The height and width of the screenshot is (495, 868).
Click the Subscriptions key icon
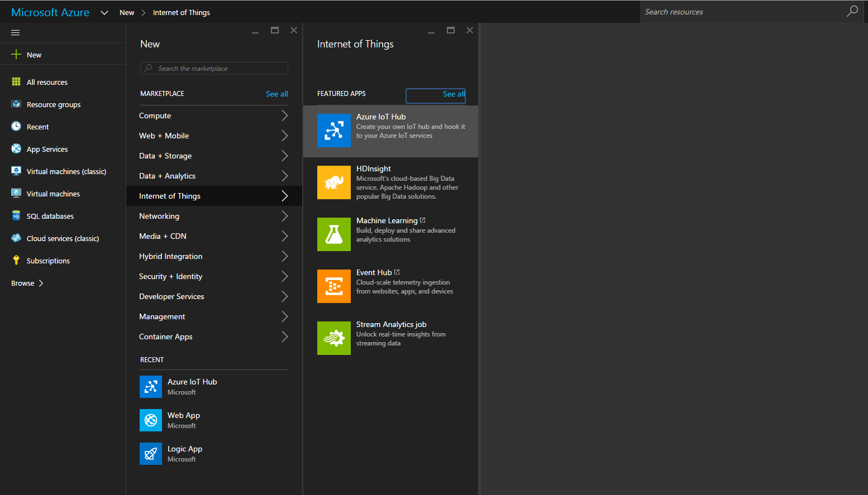16,260
